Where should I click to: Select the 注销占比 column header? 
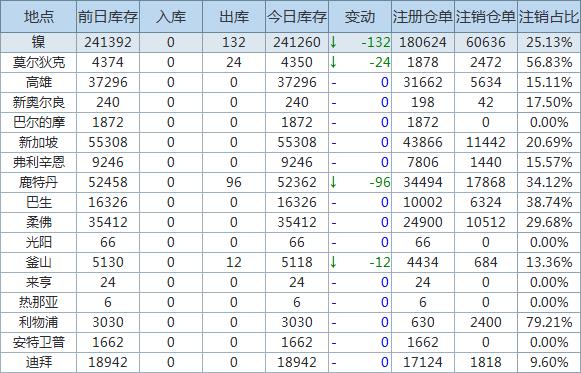(549, 17)
